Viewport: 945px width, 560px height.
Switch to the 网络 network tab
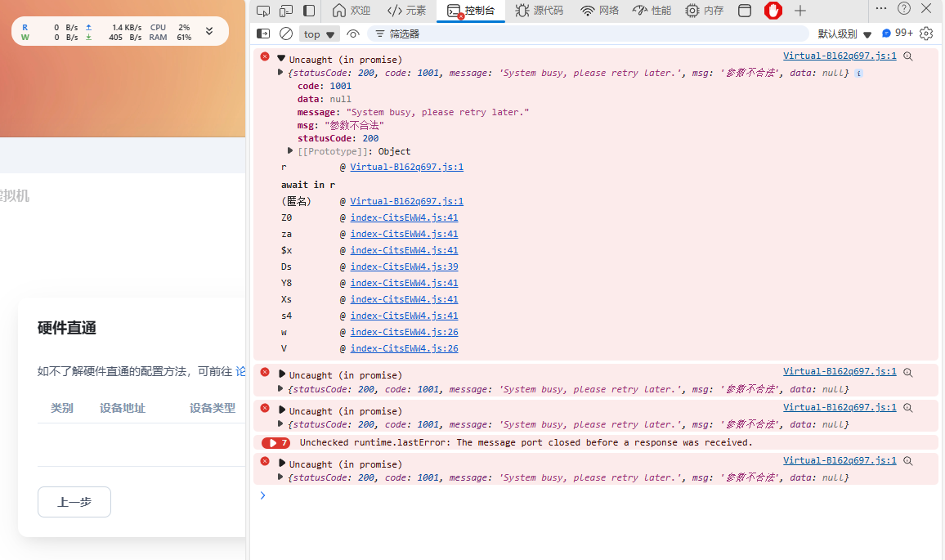tap(600, 11)
